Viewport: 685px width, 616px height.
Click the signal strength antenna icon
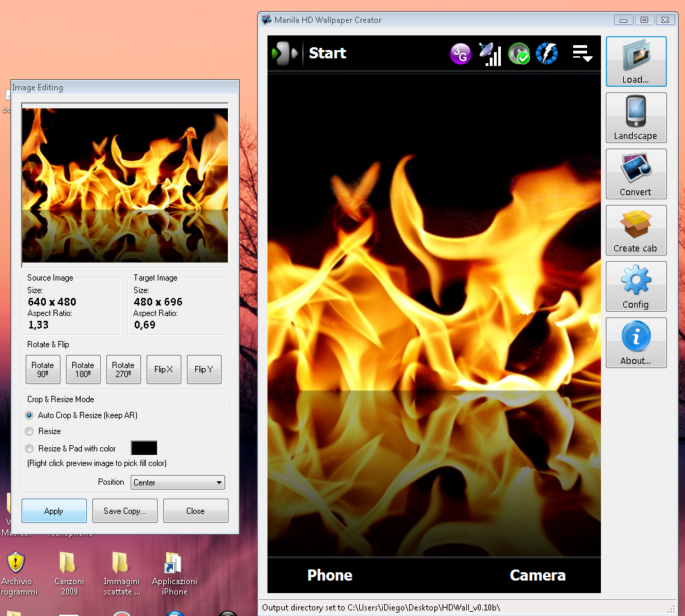click(490, 54)
